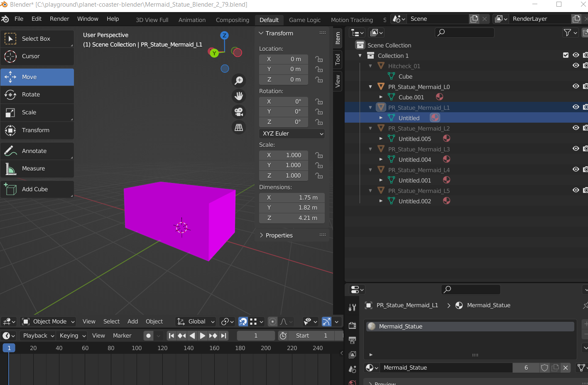
Task: Open the Tool properties tab icon
Action: pos(352,307)
